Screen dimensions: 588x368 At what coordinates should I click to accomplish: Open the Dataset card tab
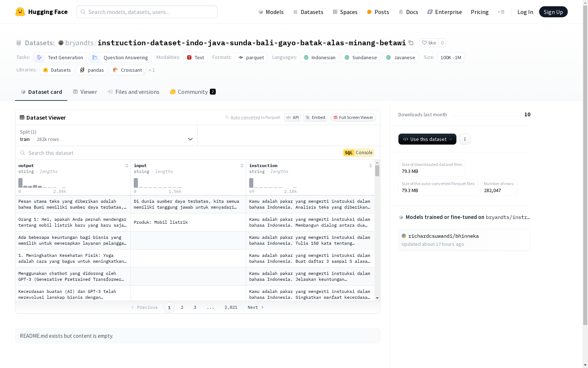pos(41,92)
